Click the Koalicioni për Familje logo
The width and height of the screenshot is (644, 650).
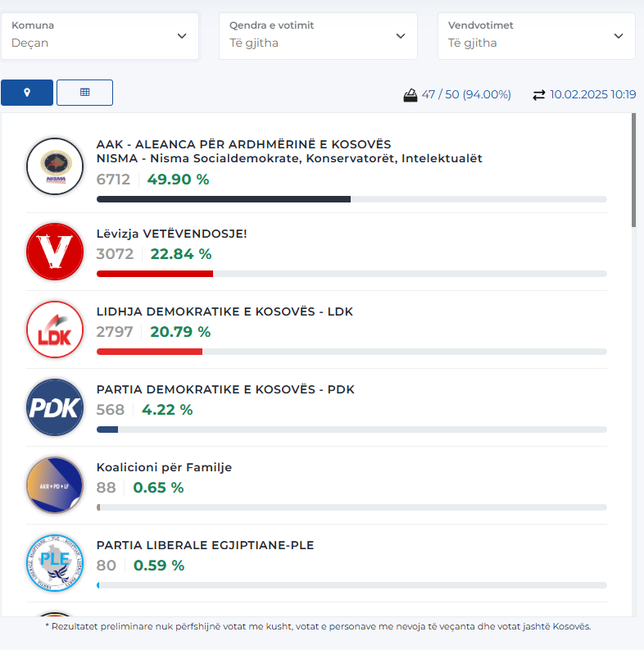(55, 485)
